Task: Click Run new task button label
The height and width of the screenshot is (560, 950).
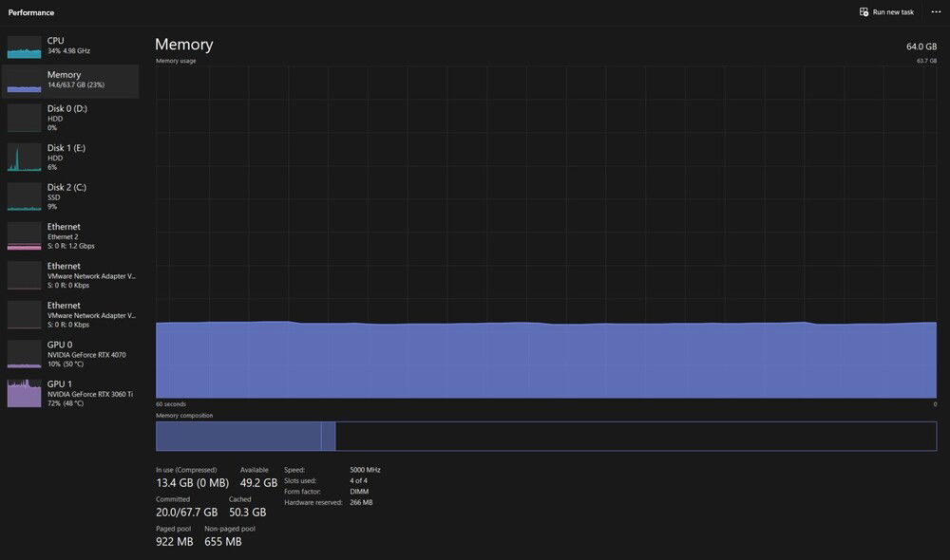Action: point(893,12)
